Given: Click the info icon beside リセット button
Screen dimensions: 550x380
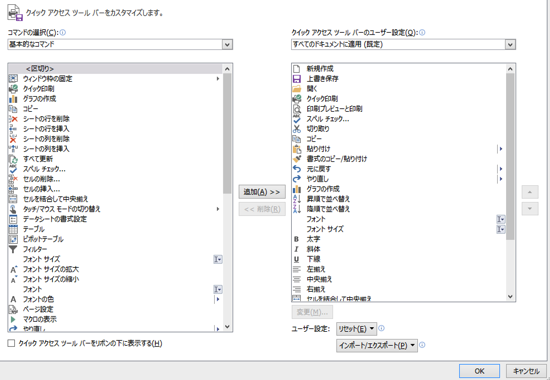Looking at the screenshot, I should point(382,328).
